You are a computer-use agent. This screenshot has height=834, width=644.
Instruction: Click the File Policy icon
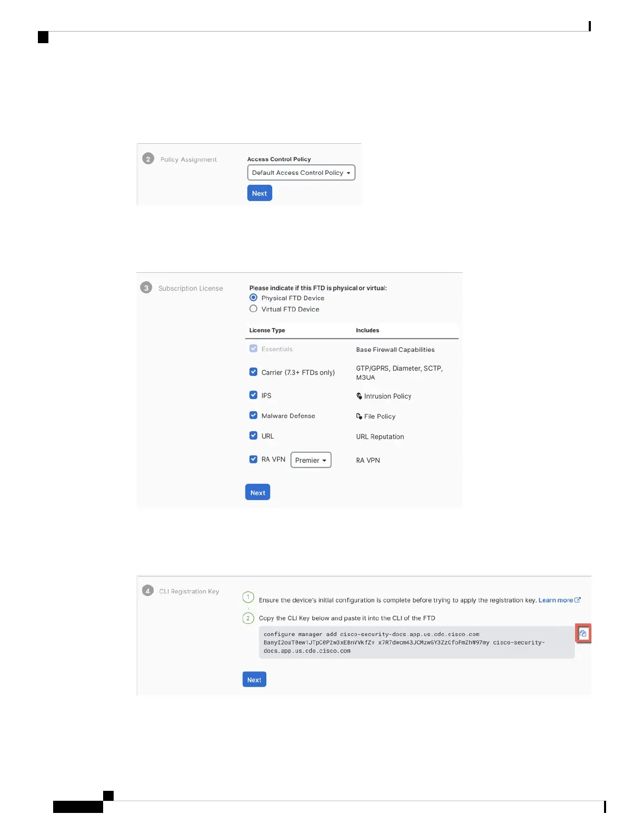click(x=359, y=416)
